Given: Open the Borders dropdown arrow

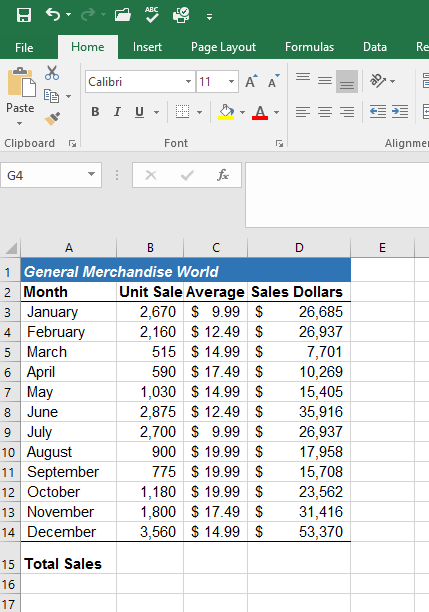Looking at the screenshot, I should pyautogui.click(x=199, y=112).
